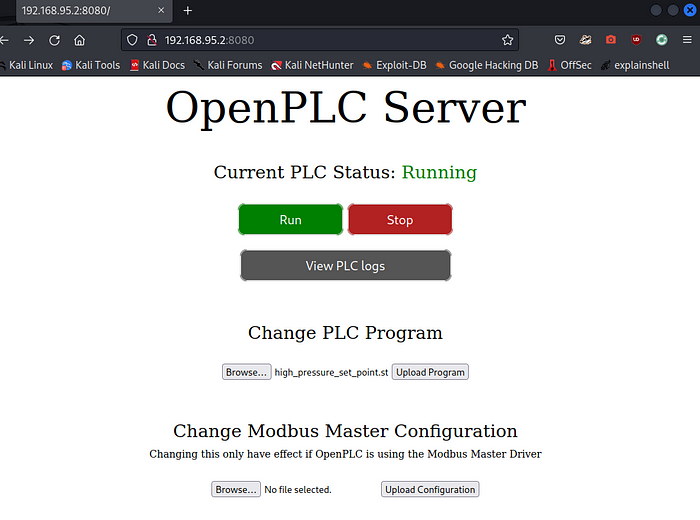Open the extension icon left of camera
Viewport: 700px width, 520px height.
point(585,40)
